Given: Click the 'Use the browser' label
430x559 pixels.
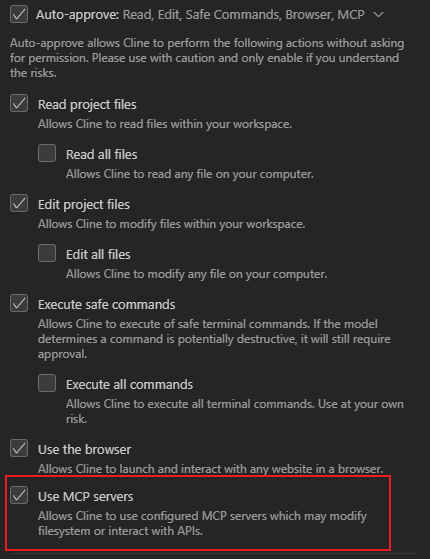Looking at the screenshot, I should (85, 450).
